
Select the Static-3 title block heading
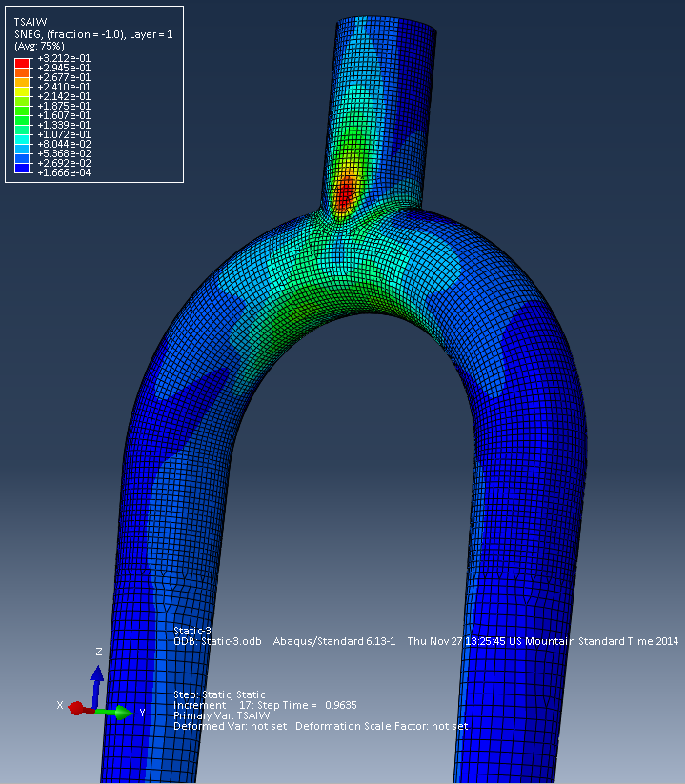pos(192,631)
